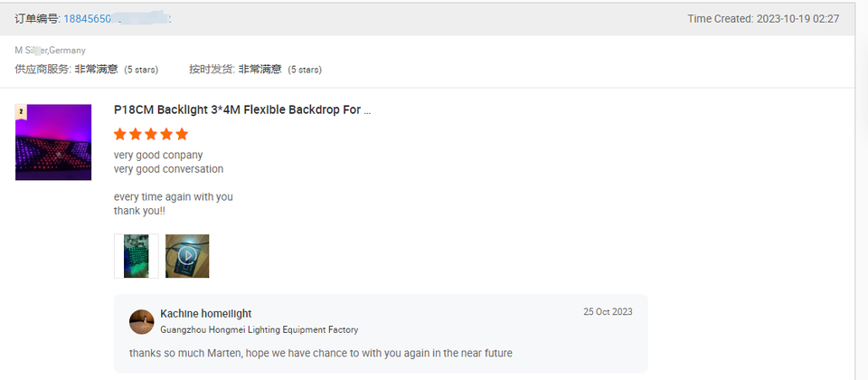Click the second orange rating star
This screenshot has height=380, width=868.
[x=135, y=134]
